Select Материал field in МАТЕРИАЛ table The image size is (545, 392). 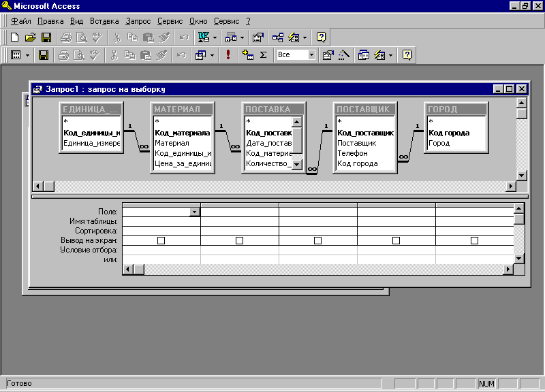[x=172, y=143]
